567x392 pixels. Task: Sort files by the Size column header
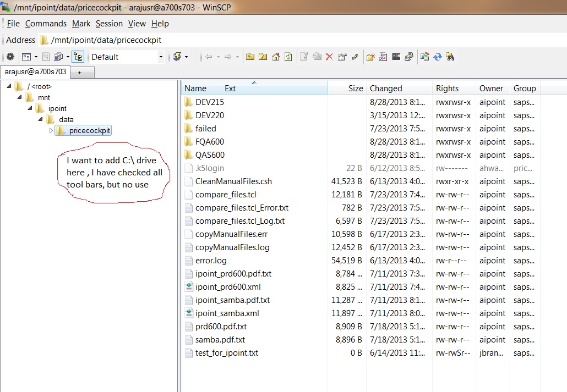[x=356, y=89]
